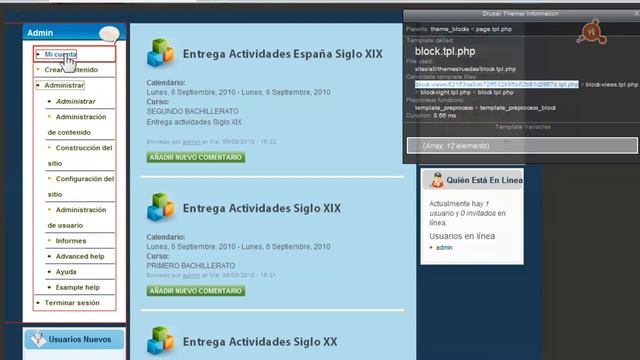Click admin author link in PRIMERO BACHILLERATO post
The width and height of the screenshot is (640, 360).
191,276
